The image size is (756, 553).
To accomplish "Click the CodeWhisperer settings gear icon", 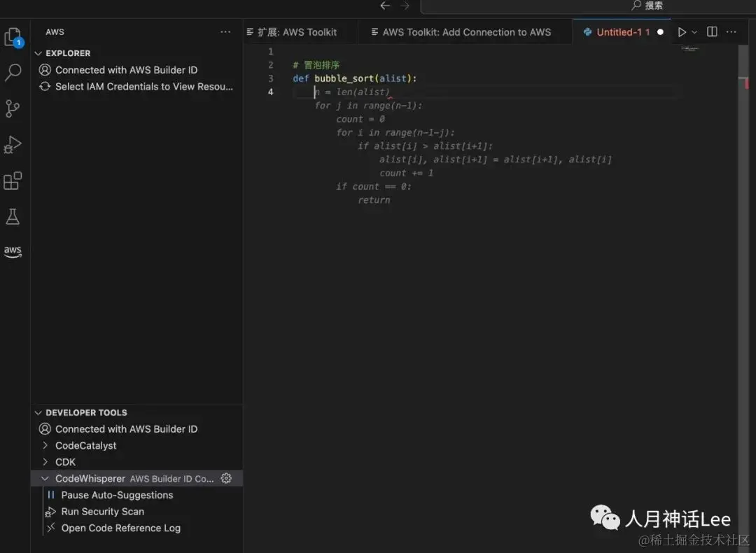I will (226, 478).
